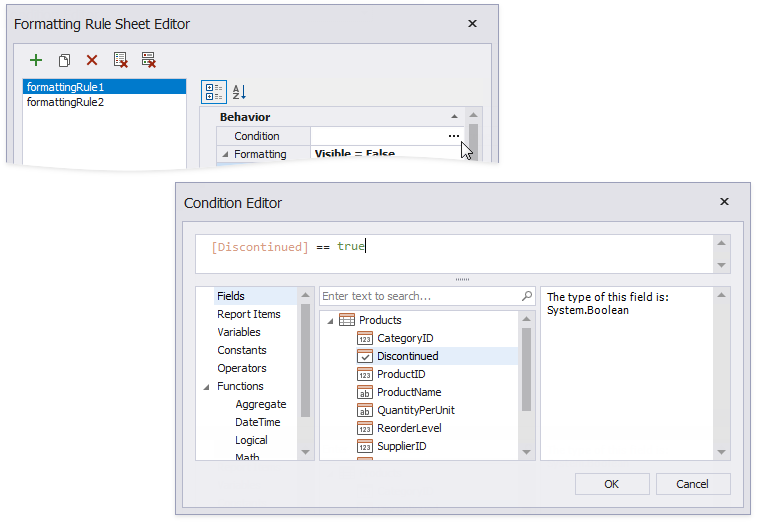Viewport: 761px width, 523px height.
Task: Select the Discontinued field name
Action: (x=408, y=356)
